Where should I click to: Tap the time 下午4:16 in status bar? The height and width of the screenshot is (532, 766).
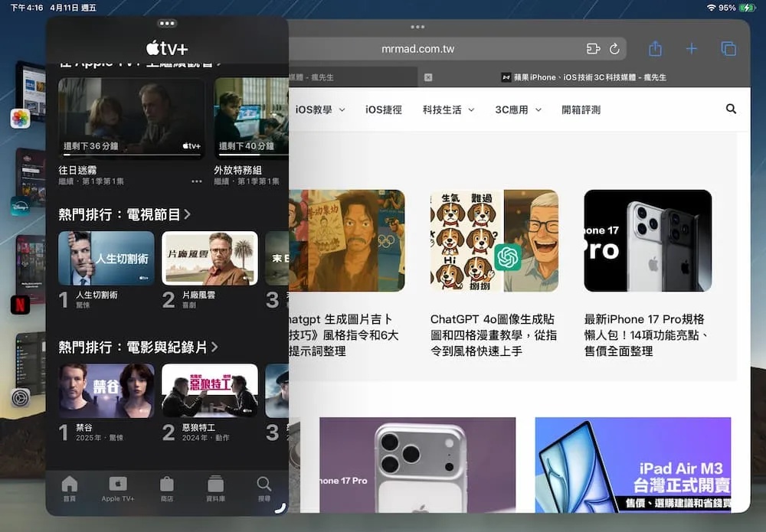(x=27, y=8)
